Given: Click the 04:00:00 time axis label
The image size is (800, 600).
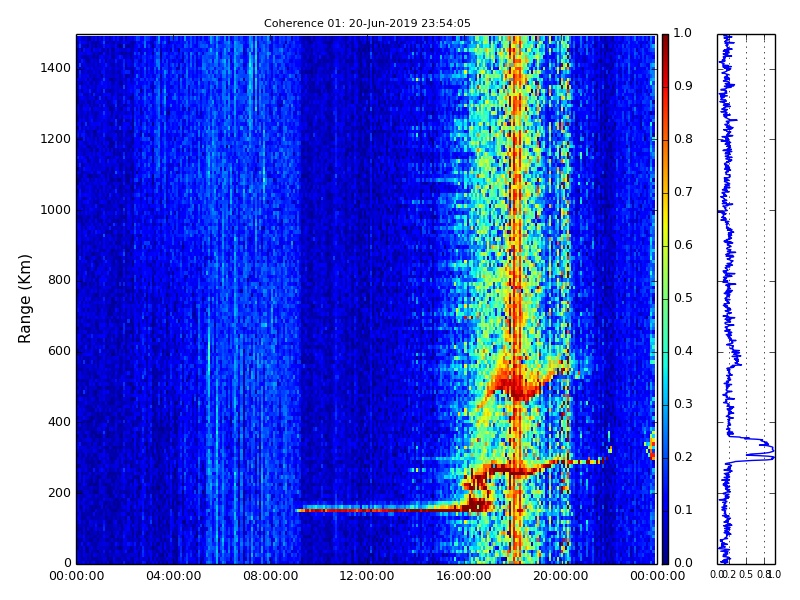Looking at the screenshot, I should [x=173, y=576].
